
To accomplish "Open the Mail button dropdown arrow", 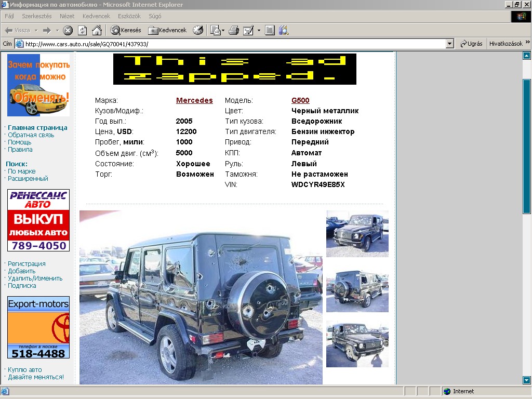I will pyautogui.click(x=223, y=31).
